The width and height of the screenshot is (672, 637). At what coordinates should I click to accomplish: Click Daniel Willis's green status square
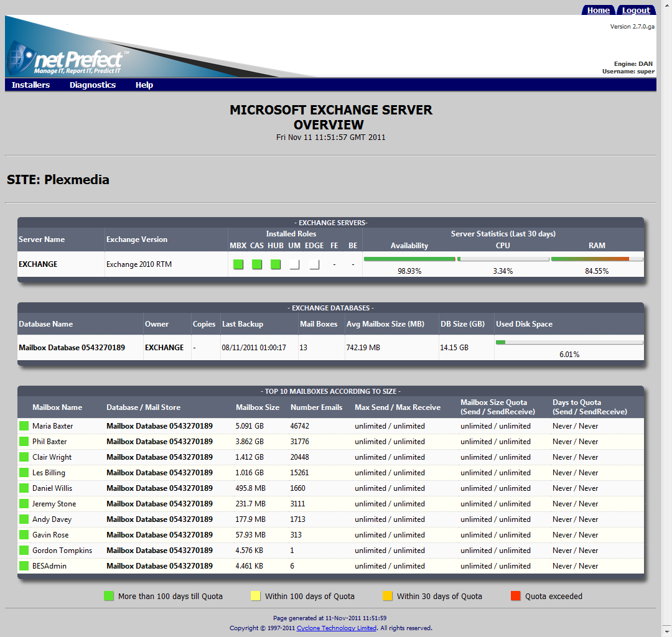click(x=24, y=488)
